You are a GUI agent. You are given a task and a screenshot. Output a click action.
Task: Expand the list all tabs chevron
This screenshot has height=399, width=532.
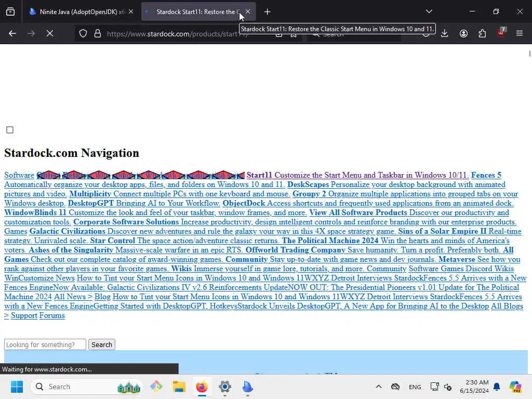pyautogui.click(x=429, y=11)
